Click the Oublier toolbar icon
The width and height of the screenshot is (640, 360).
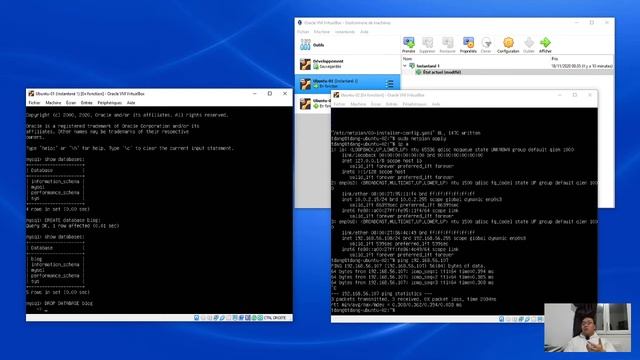point(529,45)
